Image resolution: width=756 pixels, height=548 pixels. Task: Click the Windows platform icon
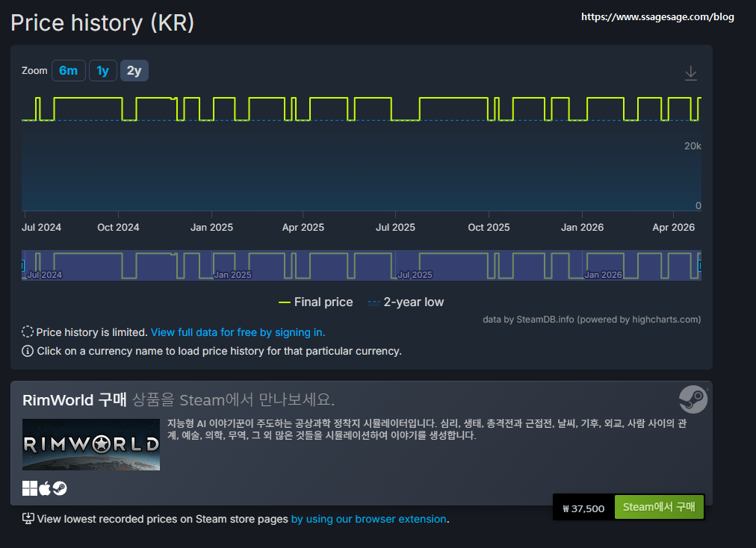[x=29, y=488]
